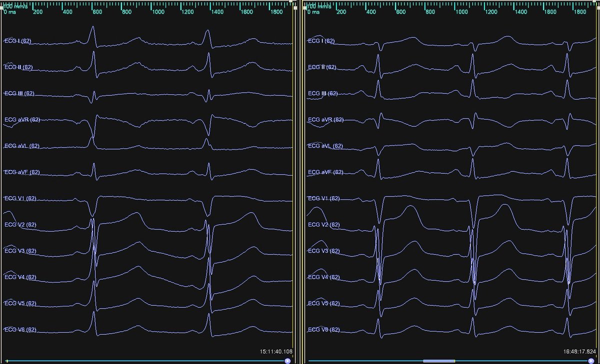Click the 1200 ms ruler mark in right panel
The height and width of the screenshot is (364, 600).
(x=492, y=11)
